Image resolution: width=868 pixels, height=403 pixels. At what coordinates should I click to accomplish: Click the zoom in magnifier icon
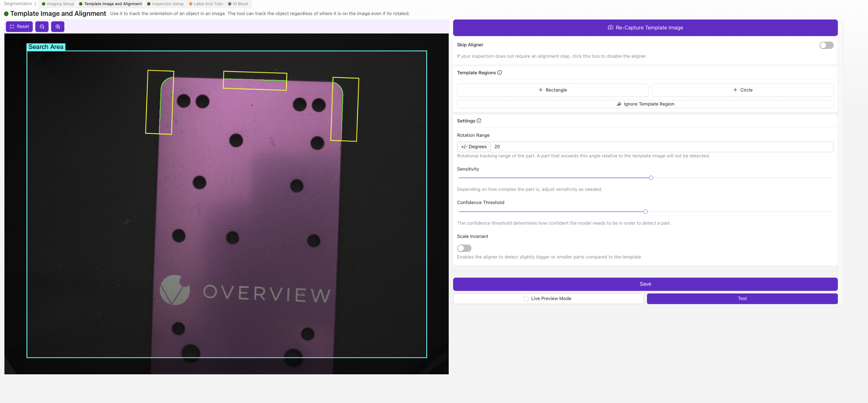(x=58, y=26)
